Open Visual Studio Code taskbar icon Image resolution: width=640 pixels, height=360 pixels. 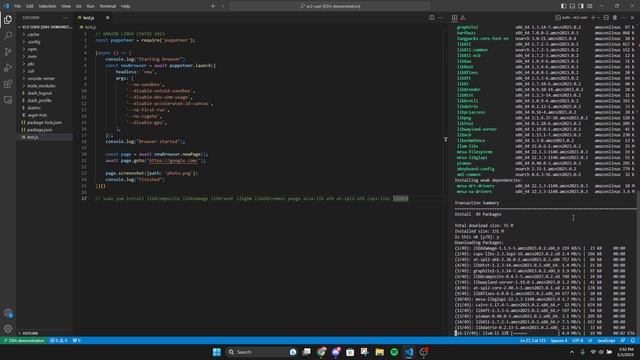tap(409, 352)
